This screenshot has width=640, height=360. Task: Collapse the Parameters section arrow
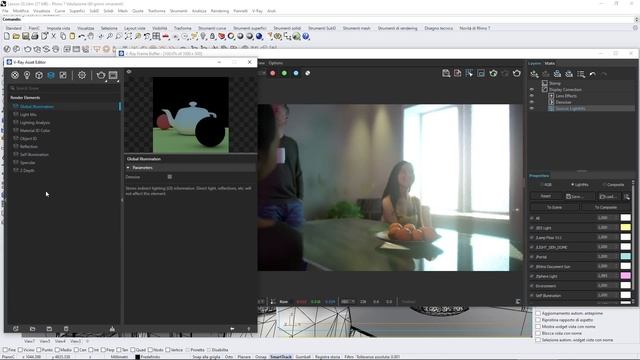pos(128,168)
